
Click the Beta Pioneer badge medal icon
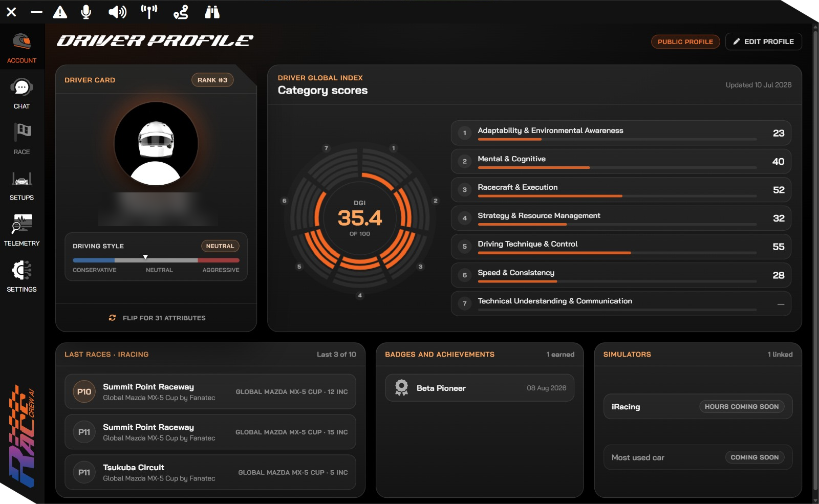[402, 388]
